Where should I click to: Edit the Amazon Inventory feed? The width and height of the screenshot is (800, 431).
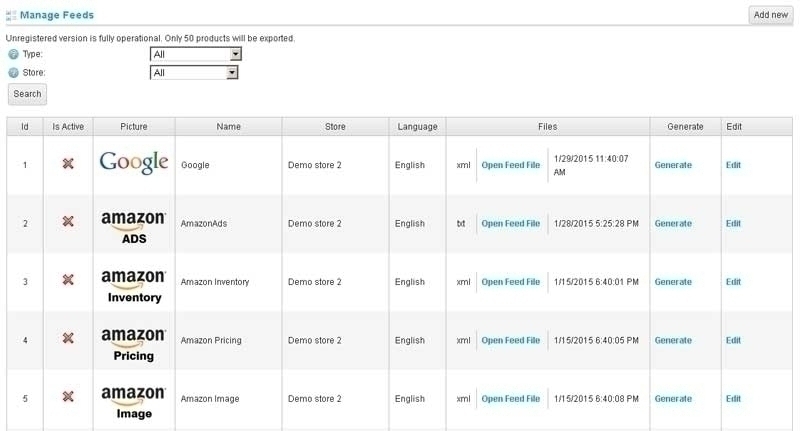[733, 282]
